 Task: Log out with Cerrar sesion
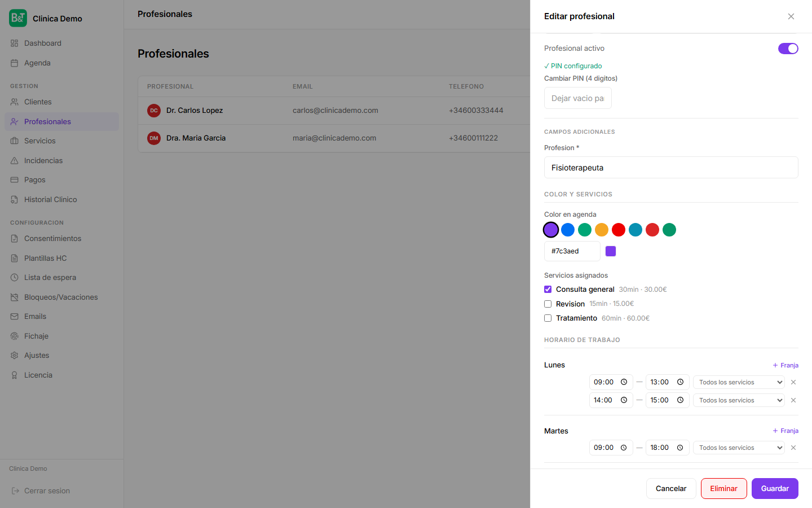[x=61, y=491]
